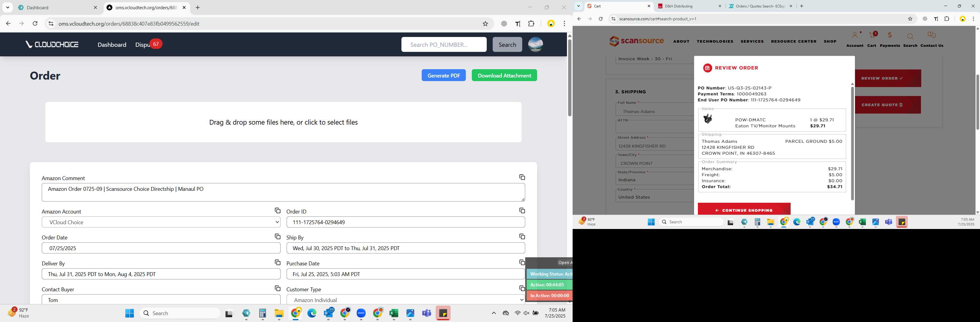The height and width of the screenshot is (322, 980).
Task: Expand tab search chevron in OMS window
Action: coord(8,7)
